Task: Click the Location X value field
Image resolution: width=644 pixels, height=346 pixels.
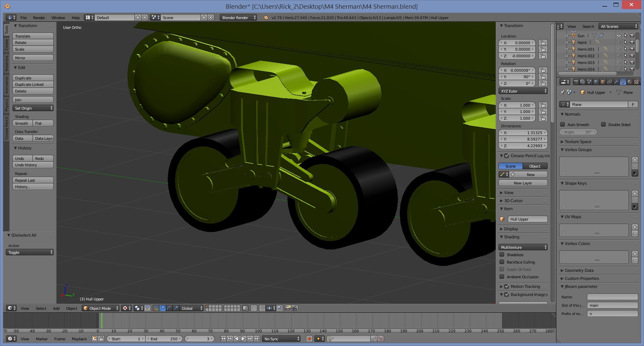Action: tap(518, 43)
